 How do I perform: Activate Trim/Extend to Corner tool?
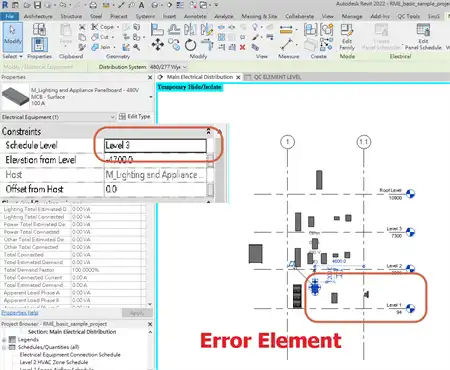click(207, 44)
